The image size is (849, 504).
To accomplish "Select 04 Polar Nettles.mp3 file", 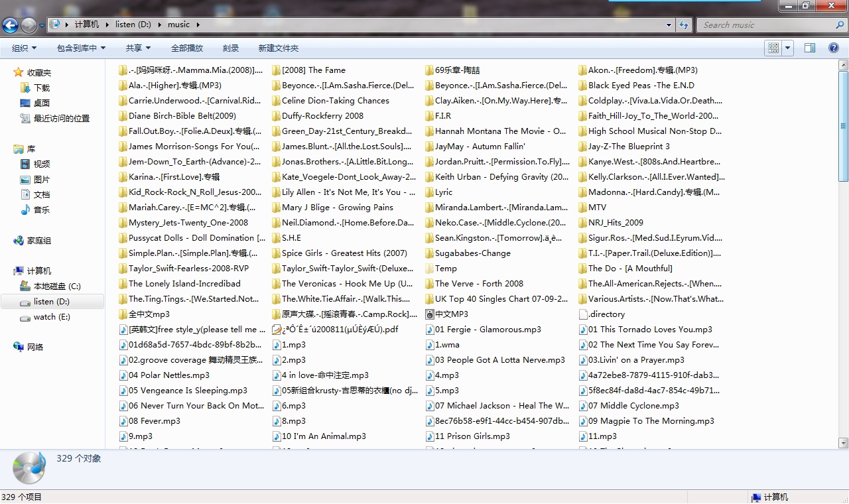I will point(164,375).
